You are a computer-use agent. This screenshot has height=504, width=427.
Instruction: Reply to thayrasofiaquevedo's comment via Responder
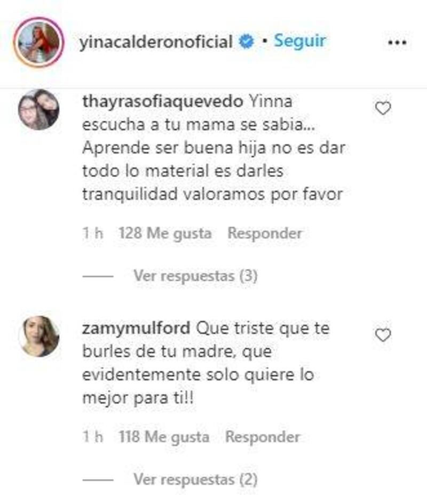pos(265,234)
